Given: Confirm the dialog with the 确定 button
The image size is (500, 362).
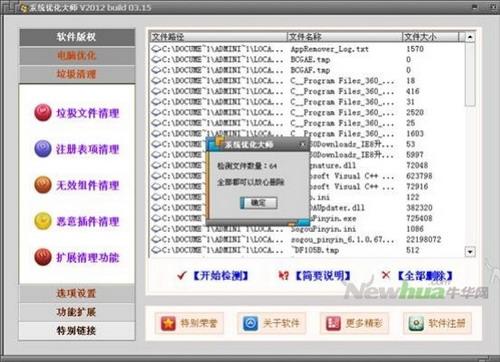Looking at the screenshot, I should pyautogui.click(x=259, y=203).
